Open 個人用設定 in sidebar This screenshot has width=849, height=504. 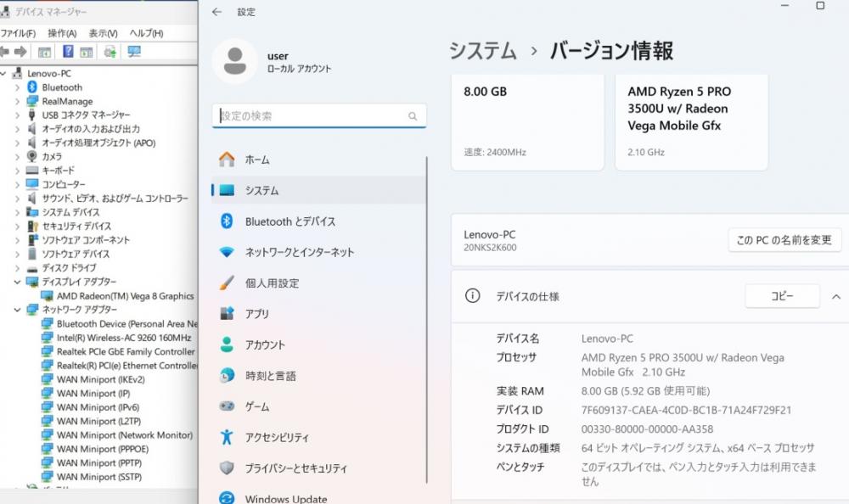point(318,283)
